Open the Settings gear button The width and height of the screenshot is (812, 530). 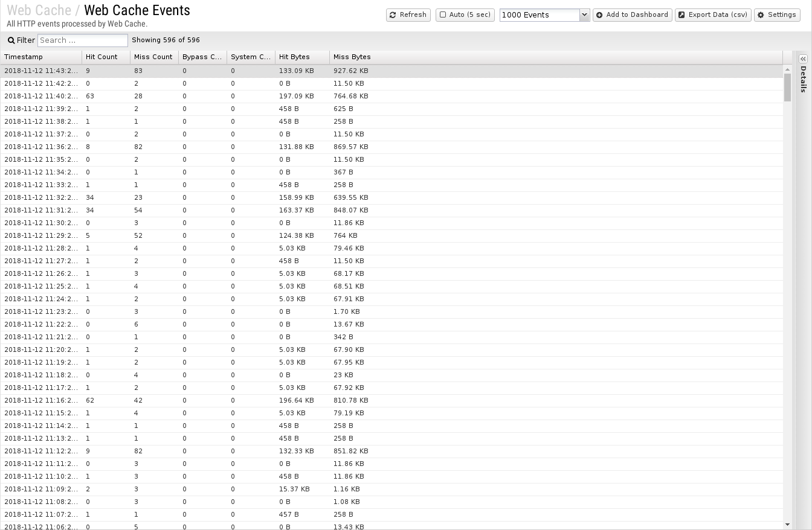777,15
